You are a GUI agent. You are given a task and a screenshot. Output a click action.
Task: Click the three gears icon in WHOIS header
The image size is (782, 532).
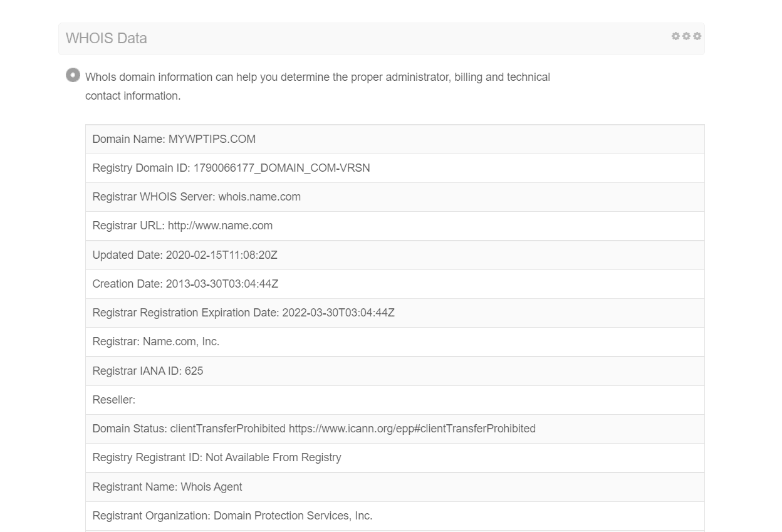(686, 36)
